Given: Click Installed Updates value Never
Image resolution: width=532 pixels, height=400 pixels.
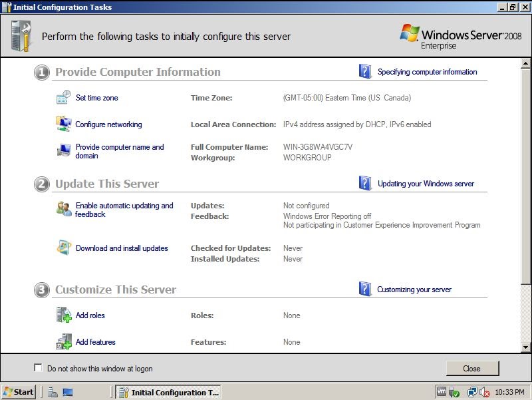Looking at the screenshot, I should pos(293,259).
